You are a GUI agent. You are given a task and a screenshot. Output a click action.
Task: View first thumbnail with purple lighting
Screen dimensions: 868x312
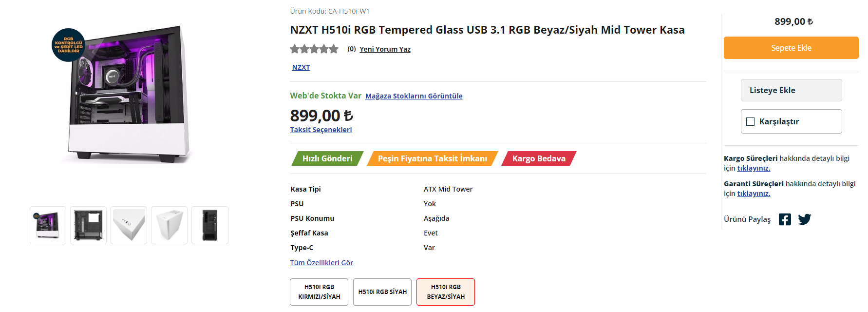(x=48, y=225)
